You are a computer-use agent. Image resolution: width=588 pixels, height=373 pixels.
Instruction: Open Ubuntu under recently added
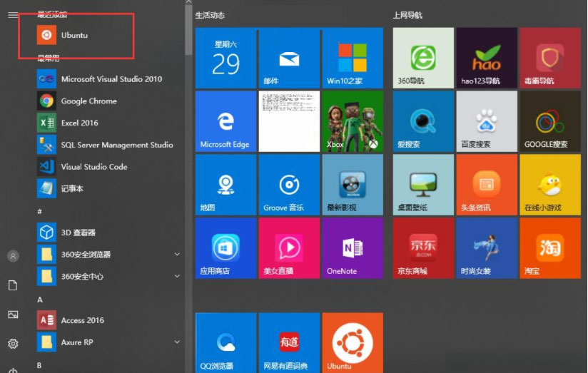coord(74,35)
